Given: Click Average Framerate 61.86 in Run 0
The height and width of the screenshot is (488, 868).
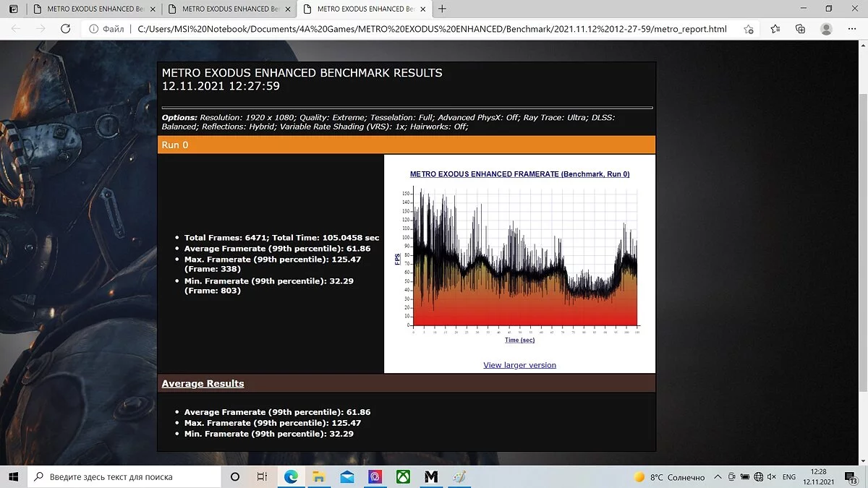Looking at the screenshot, I should click(277, 248).
